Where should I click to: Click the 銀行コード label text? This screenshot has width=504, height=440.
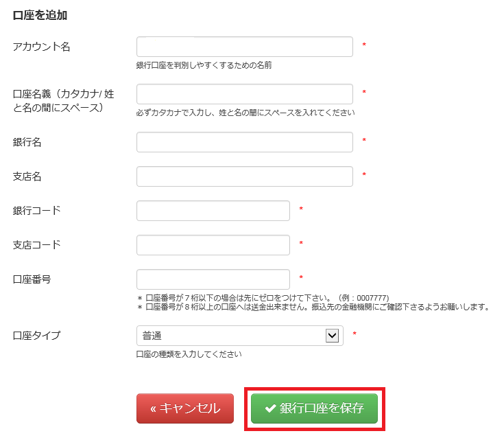tap(37, 211)
